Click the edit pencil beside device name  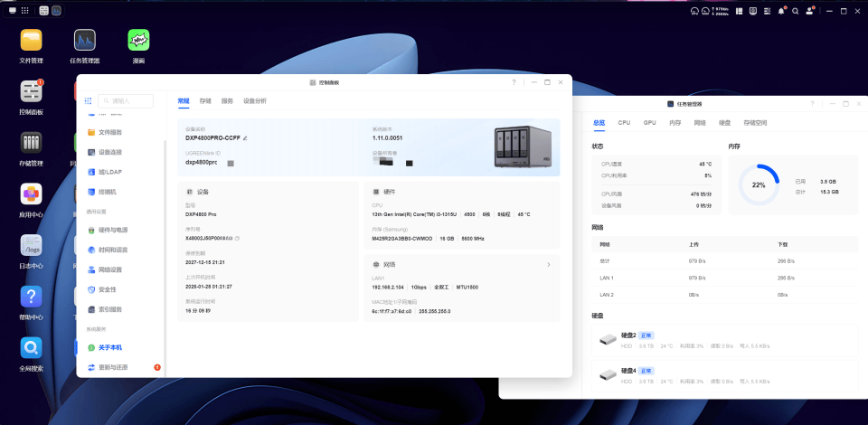(245, 138)
